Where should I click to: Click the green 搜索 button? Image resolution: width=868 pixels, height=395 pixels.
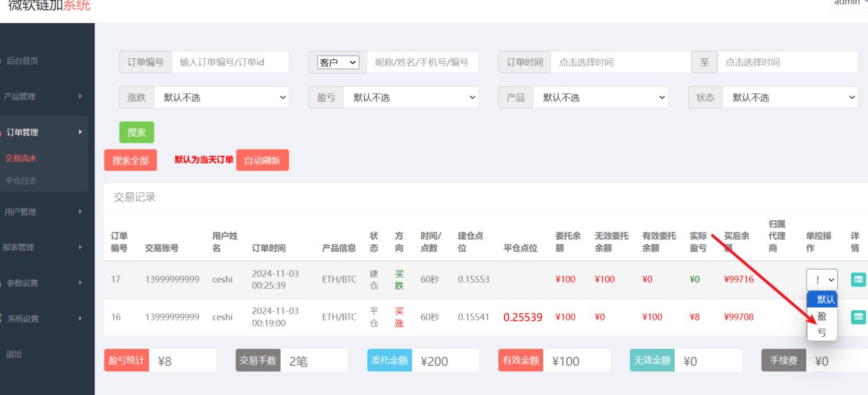pos(136,133)
